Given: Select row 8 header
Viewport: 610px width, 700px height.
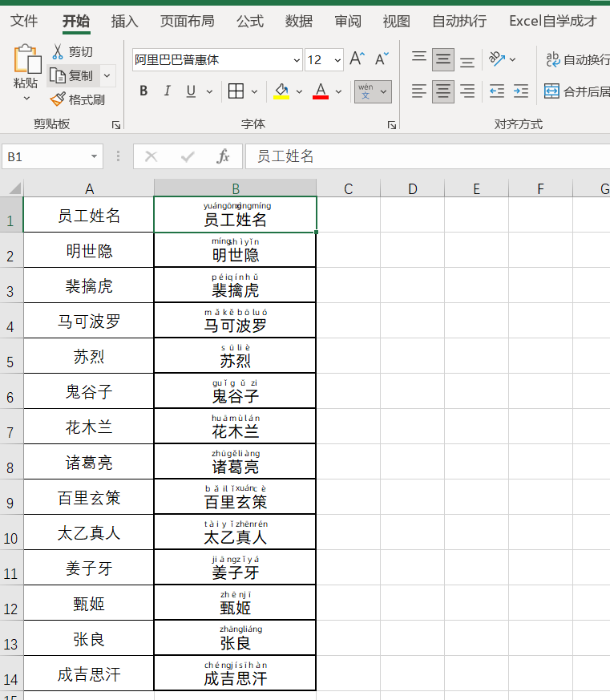Looking at the screenshot, I should (10, 463).
